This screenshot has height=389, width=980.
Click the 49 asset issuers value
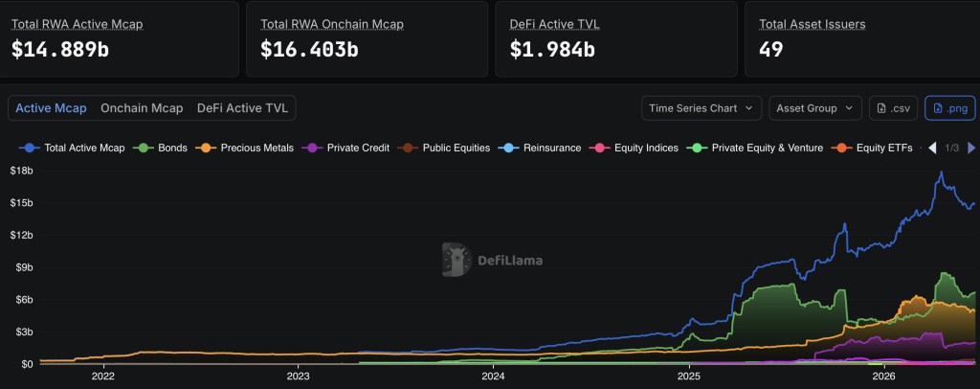pos(771,50)
